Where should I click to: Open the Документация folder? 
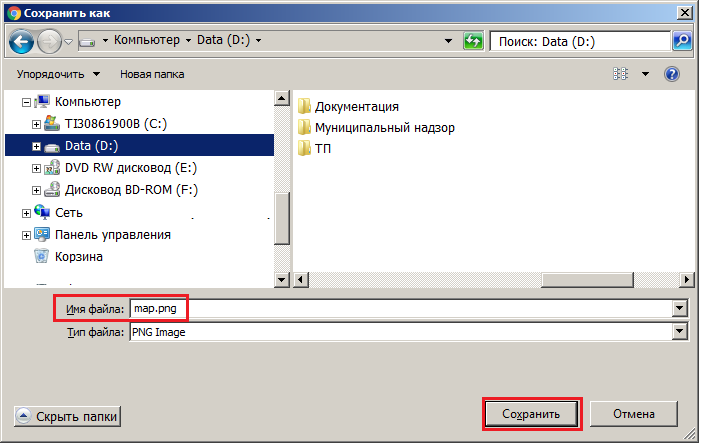click(x=356, y=106)
